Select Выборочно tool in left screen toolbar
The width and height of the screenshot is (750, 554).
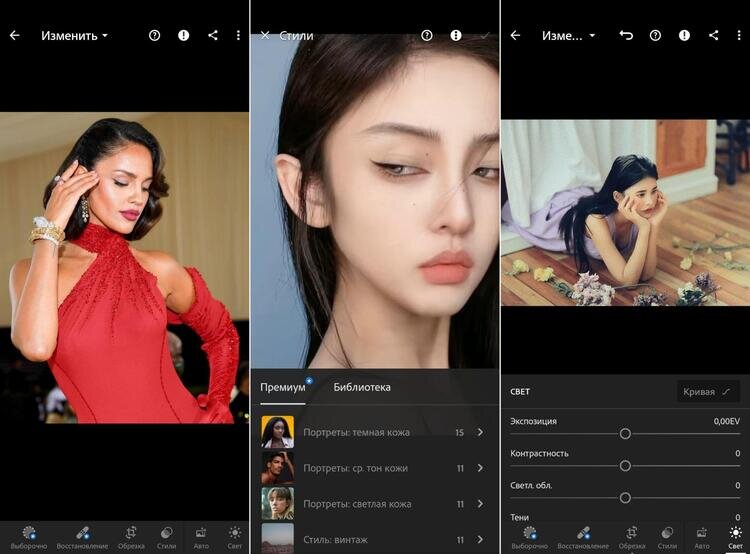pos(29,537)
